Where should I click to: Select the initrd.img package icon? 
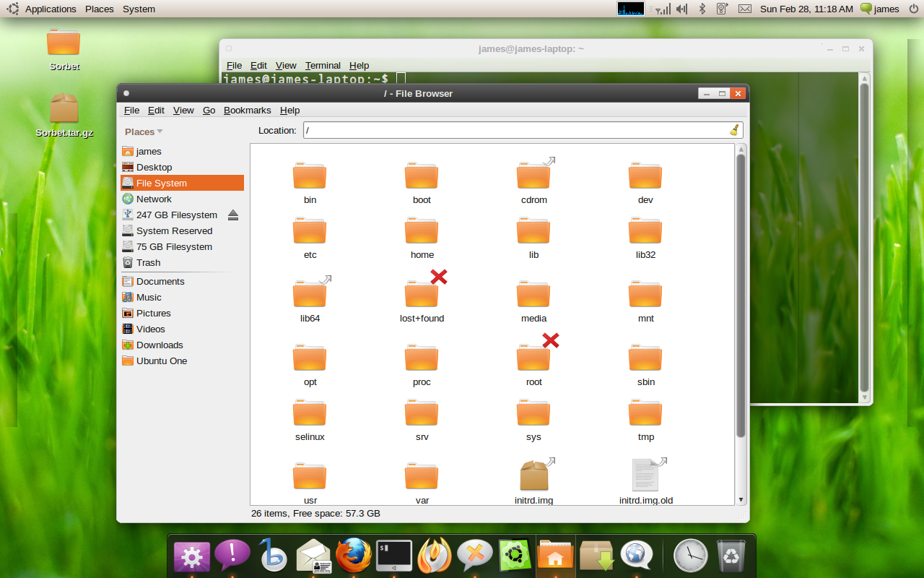click(534, 475)
